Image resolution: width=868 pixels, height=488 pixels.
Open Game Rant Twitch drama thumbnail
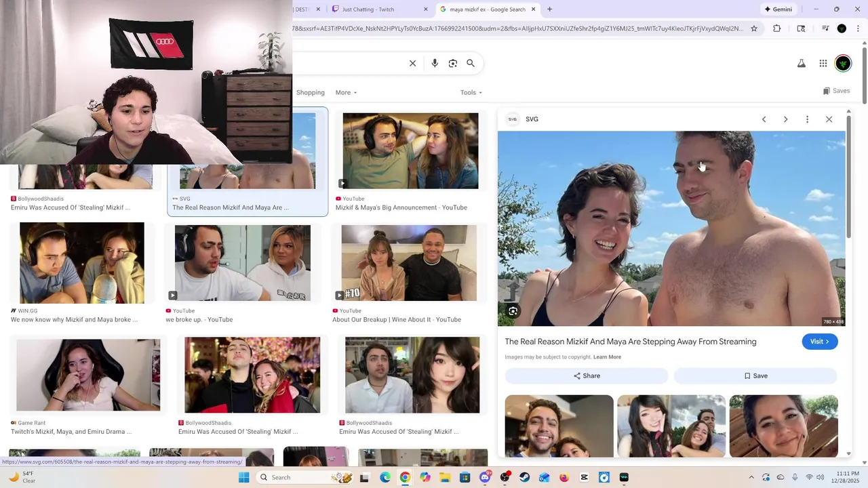[89, 375]
